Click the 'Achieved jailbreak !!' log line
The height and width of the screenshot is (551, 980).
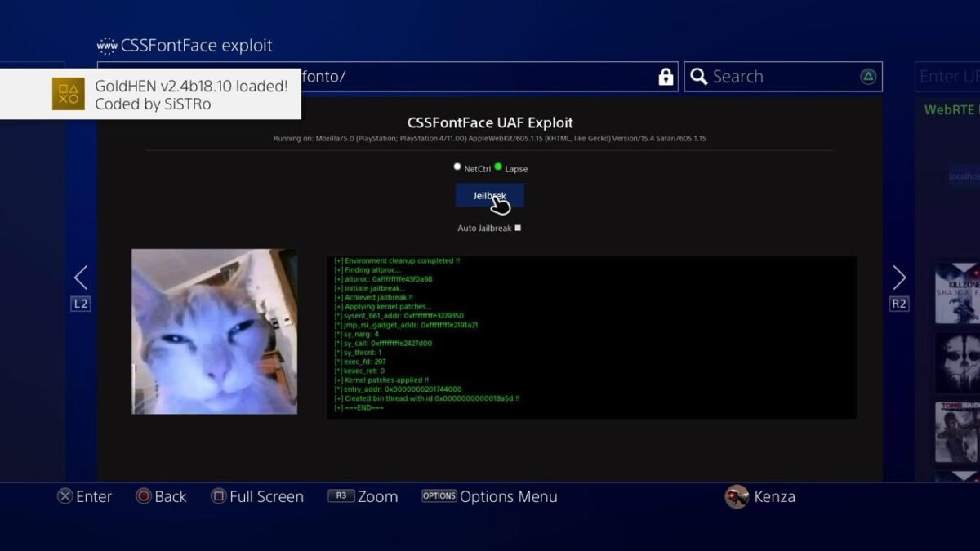[x=374, y=297]
